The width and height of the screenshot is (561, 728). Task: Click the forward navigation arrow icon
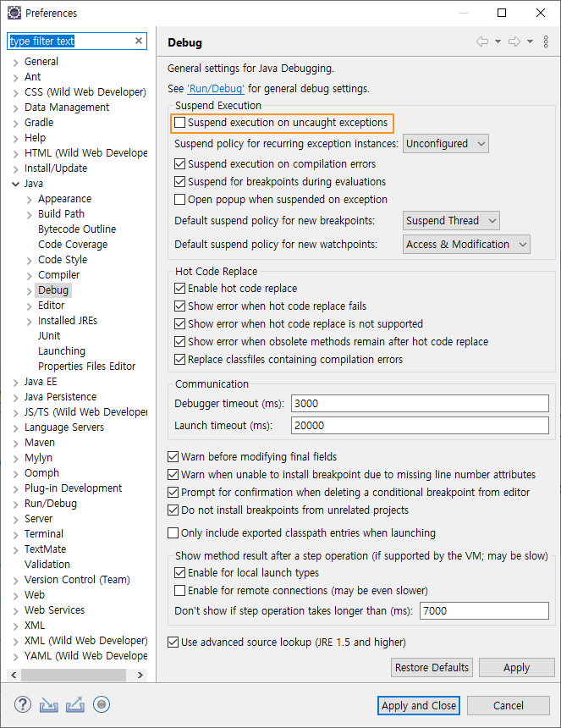514,41
